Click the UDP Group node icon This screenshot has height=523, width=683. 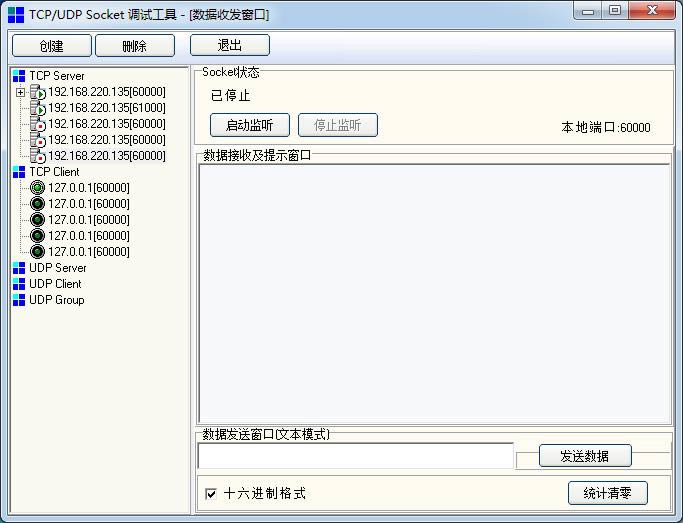tap(19, 300)
